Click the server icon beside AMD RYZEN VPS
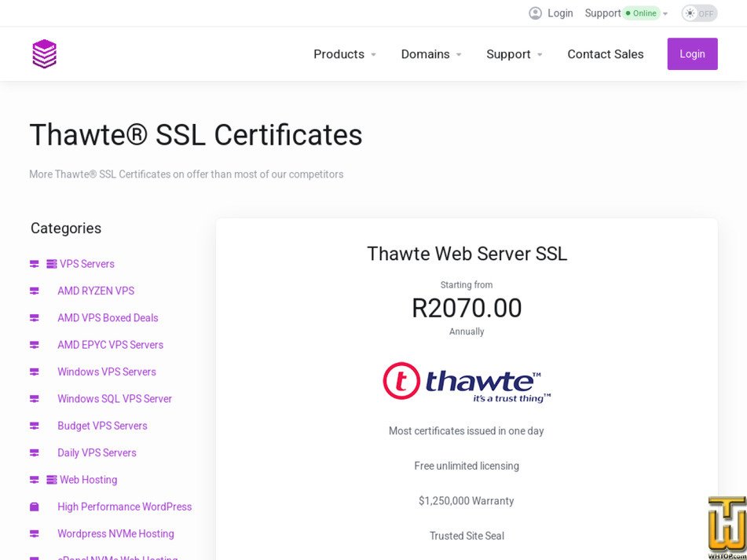This screenshot has width=747, height=560. (35, 291)
